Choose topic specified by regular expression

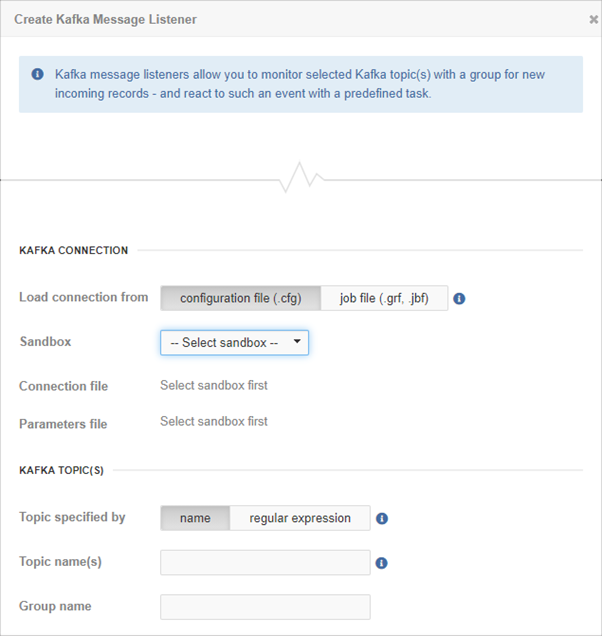click(x=300, y=518)
